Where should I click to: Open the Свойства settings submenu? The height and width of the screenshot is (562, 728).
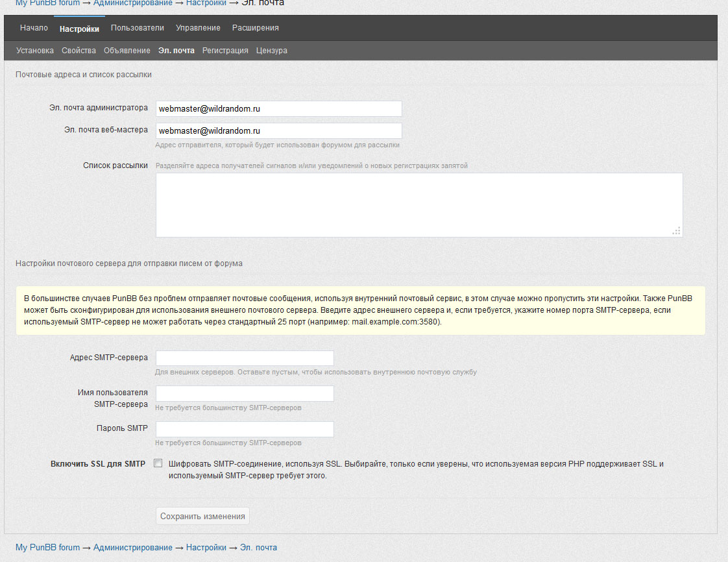(79, 51)
